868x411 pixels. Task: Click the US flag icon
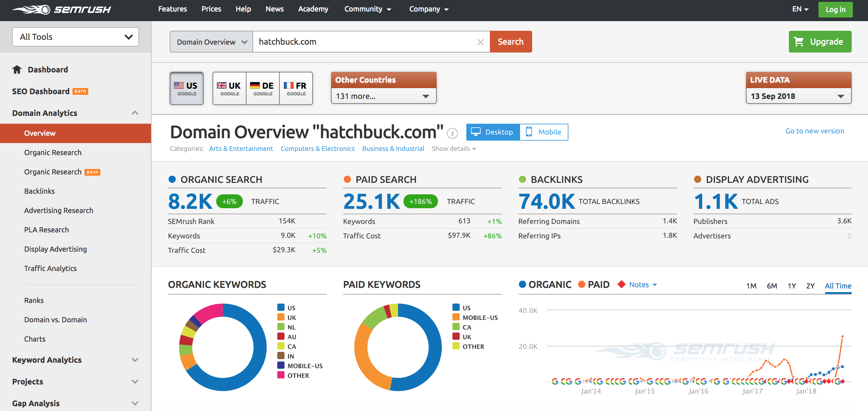[x=178, y=85]
